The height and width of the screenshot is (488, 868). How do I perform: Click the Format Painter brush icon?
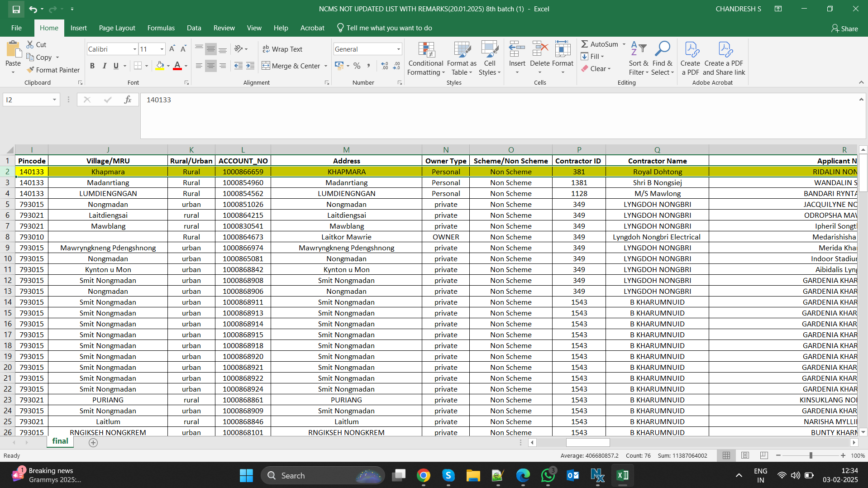tap(31, 70)
